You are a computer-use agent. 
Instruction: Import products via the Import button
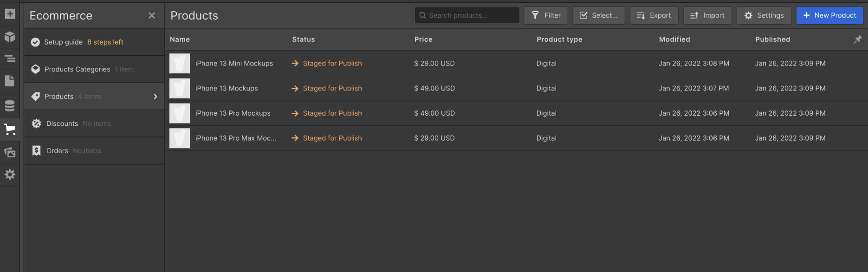pos(707,15)
